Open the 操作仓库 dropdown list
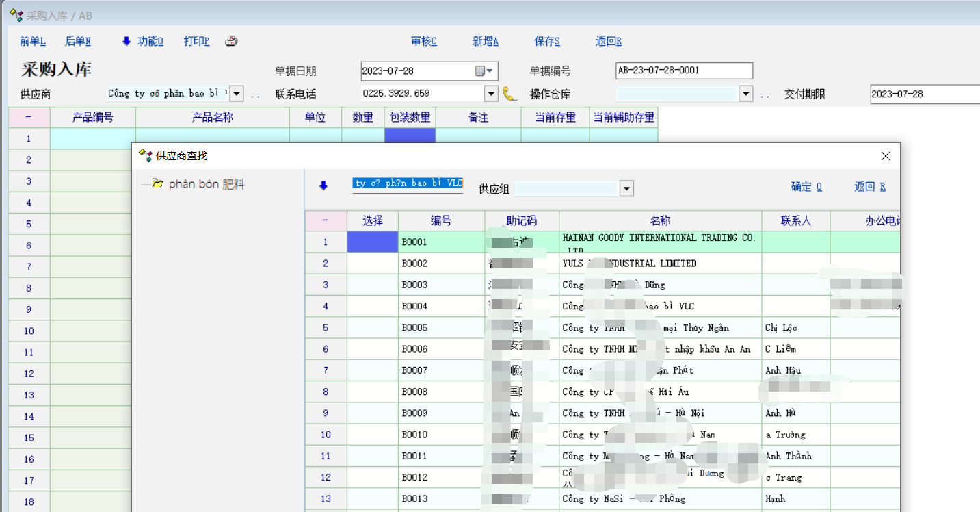Viewport: 980px width, 512px height. [745, 94]
